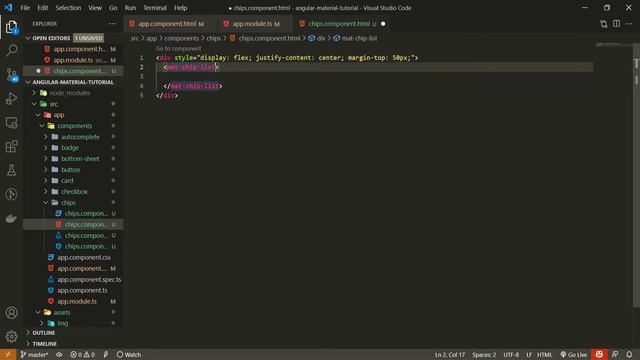Open the Edit menu
The width and height of the screenshot is (640, 360).
click(x=42, y=8)
